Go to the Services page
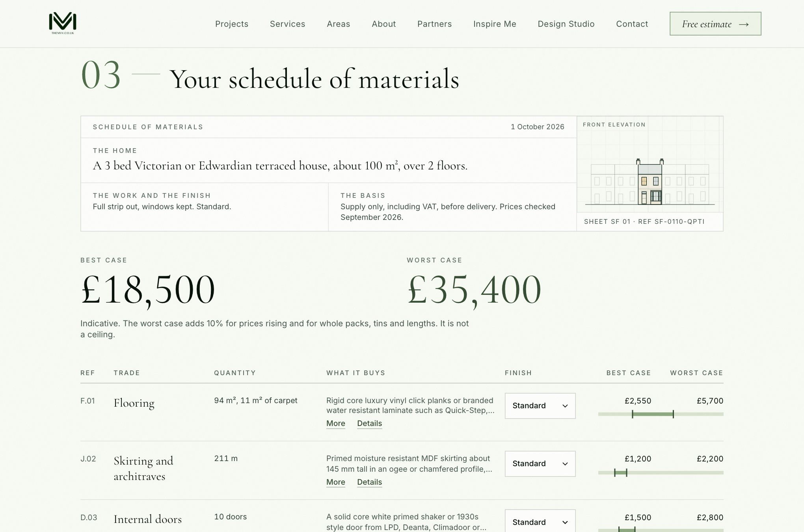 pyautogui.click(x=288, y=24)
